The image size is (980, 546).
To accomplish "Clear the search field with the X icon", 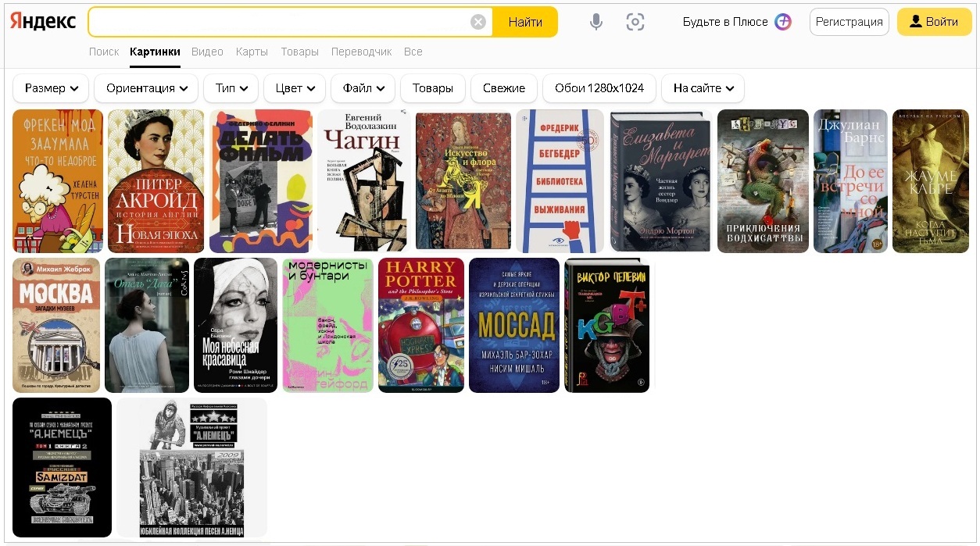I will click(x=478, y=22).
